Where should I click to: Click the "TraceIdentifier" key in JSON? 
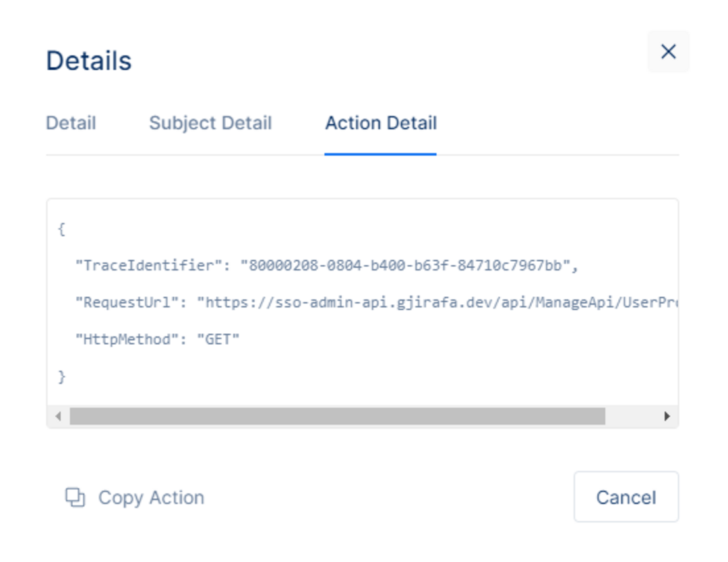pos(148,265)
